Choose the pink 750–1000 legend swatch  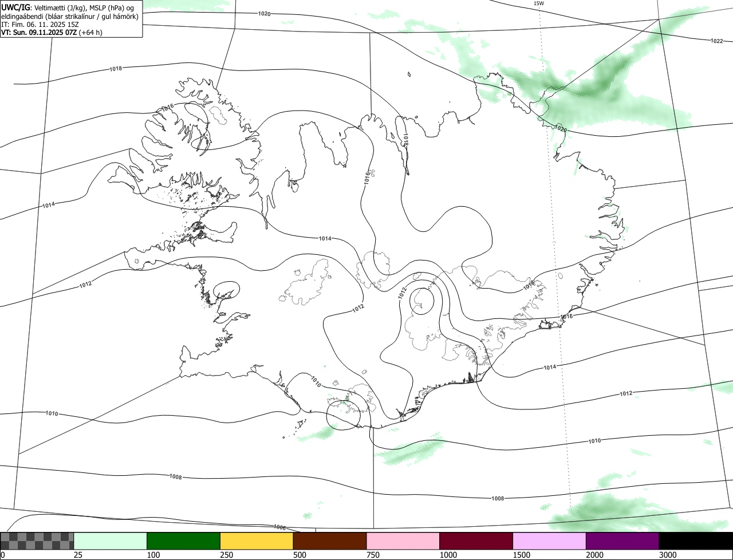403,541
